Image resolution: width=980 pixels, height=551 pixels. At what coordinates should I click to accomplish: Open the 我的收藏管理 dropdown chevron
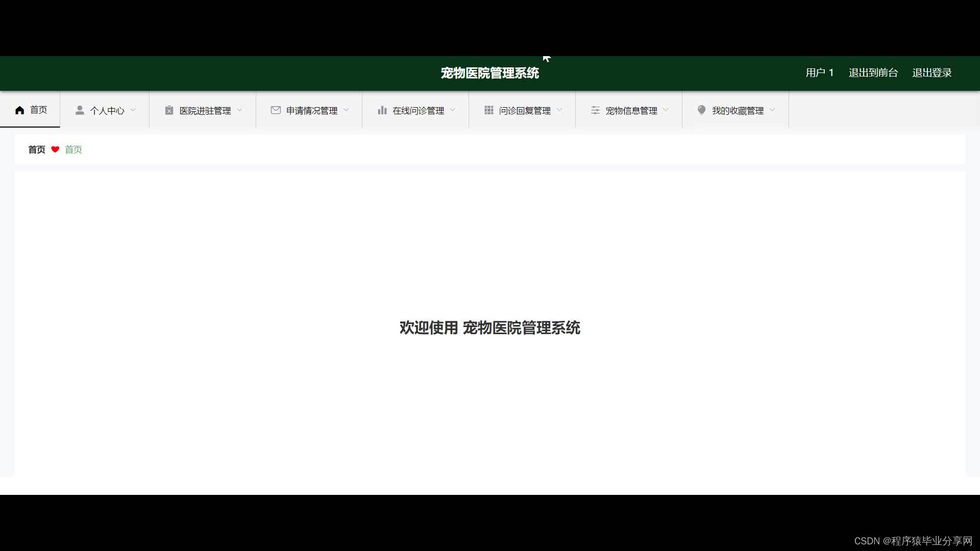pyautogui.click(x=772, y=110)
